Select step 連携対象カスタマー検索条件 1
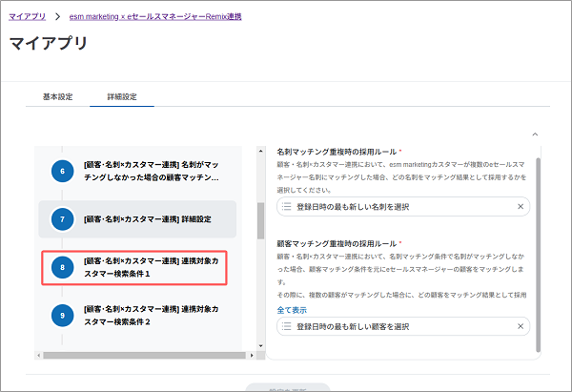The width and height of the screenshot is (572, 392). tap(151, 267)
